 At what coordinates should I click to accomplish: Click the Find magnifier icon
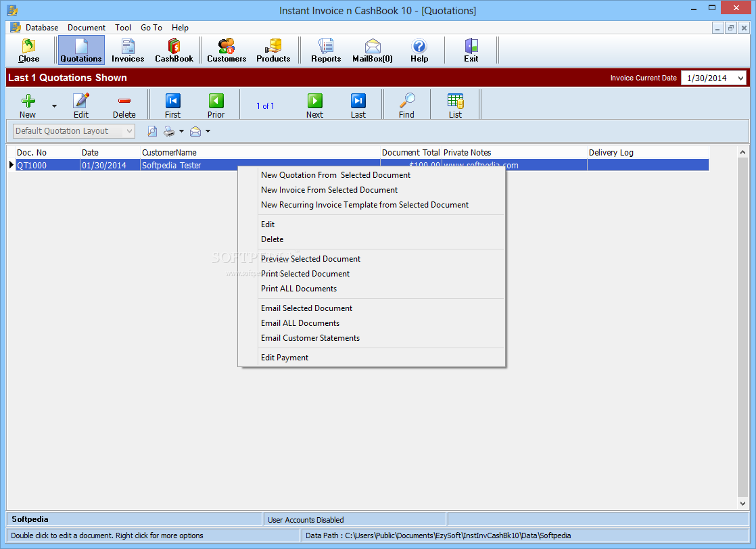pos(406,105)
